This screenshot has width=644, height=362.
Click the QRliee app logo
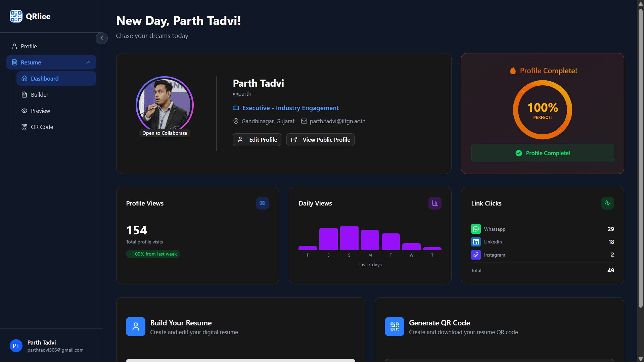click(x=30, y=16)
